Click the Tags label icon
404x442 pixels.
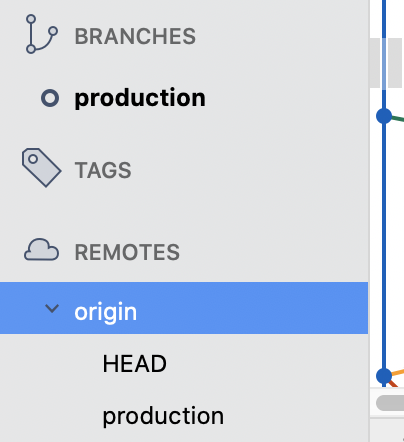(x=42, y=168)
